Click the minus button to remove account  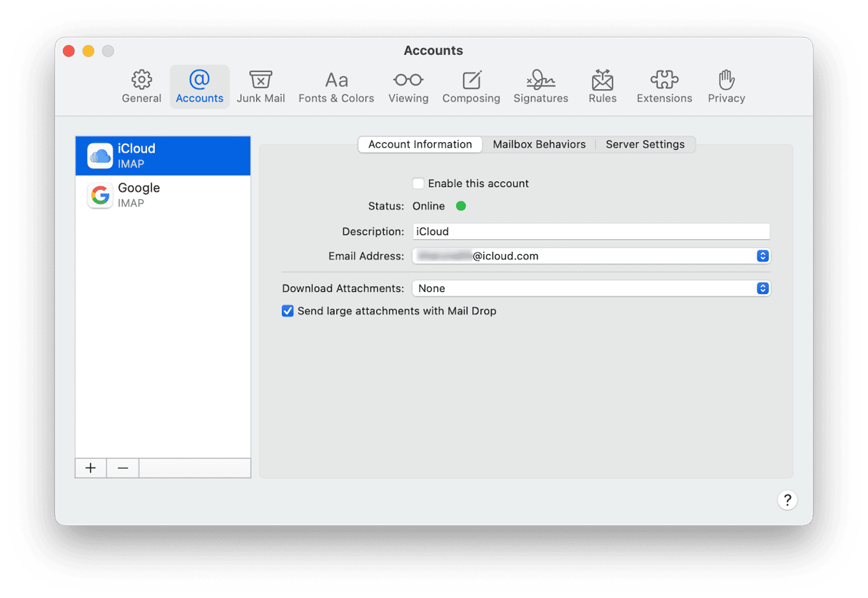[x=123, y=468]
